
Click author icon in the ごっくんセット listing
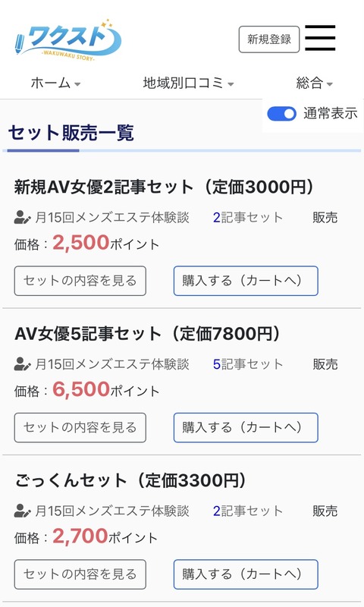coord(22,511)
